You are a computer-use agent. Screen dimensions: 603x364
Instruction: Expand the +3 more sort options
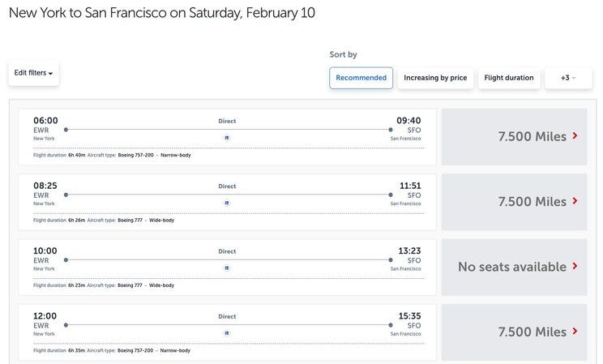[x=568, y=78]
